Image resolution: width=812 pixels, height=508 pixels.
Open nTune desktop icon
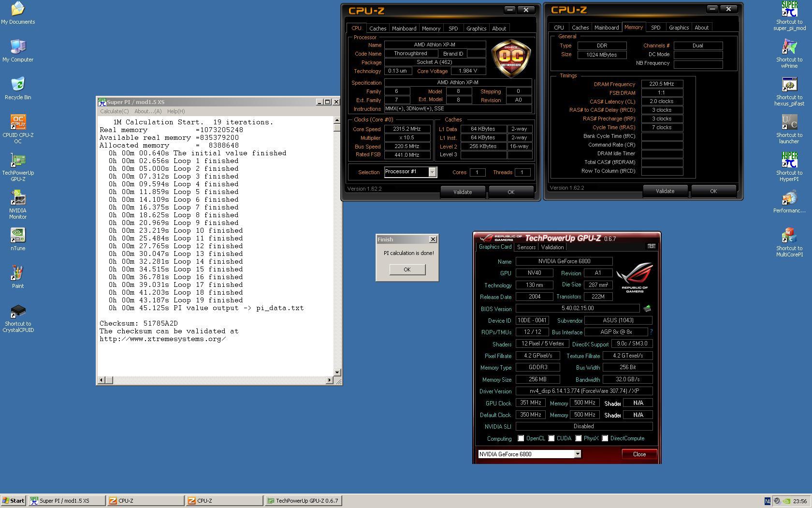18,239
